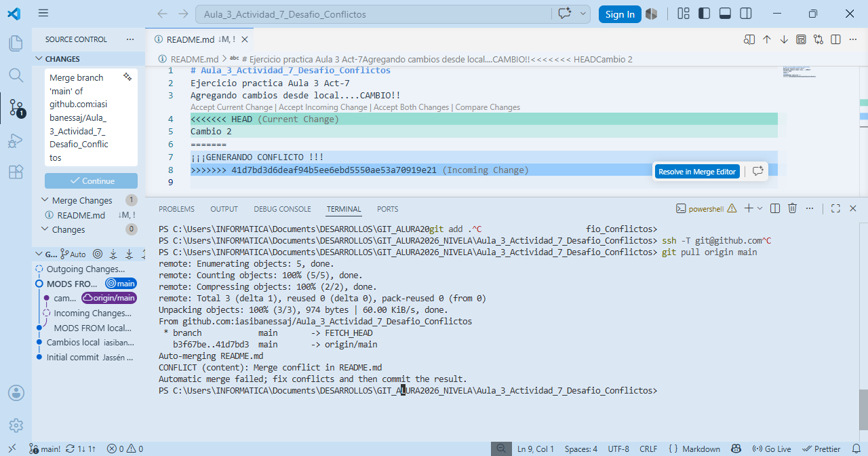Open preview to the side for README.md
The image size is (868, 456).
point(749,39)
